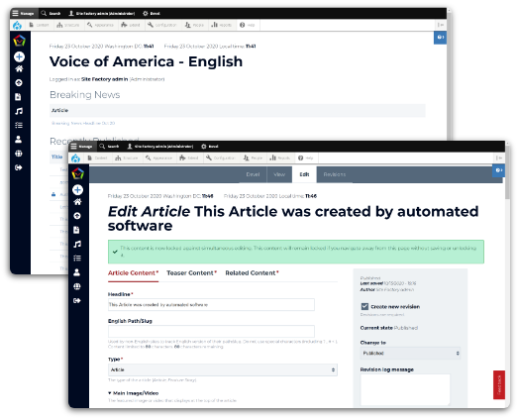Sort by the Title column header

(56, 157)
